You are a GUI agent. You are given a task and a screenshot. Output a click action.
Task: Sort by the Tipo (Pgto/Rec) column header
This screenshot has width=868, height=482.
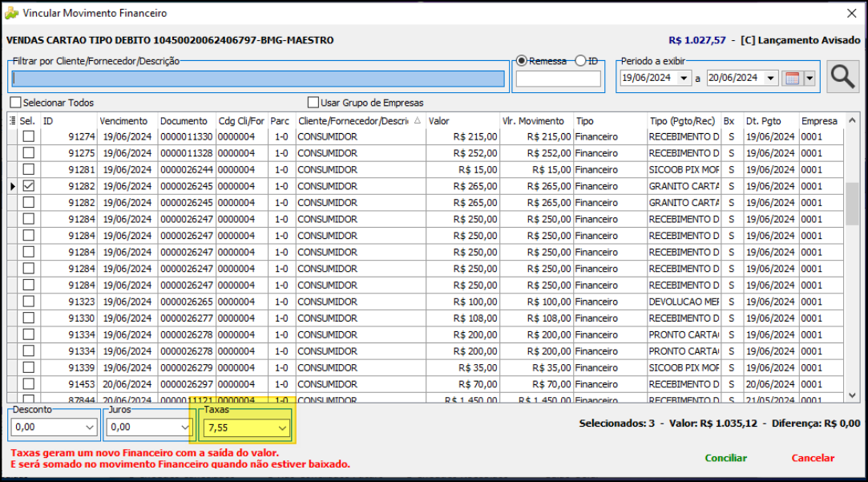pos(684,121)
